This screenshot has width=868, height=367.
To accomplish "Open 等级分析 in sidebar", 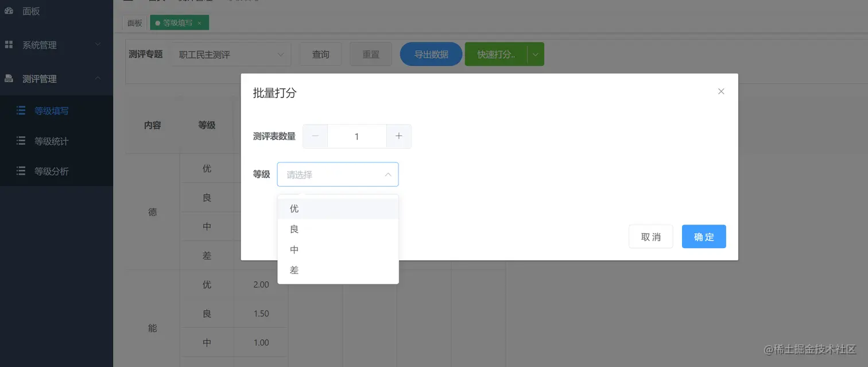I will (x=56, y=171).
